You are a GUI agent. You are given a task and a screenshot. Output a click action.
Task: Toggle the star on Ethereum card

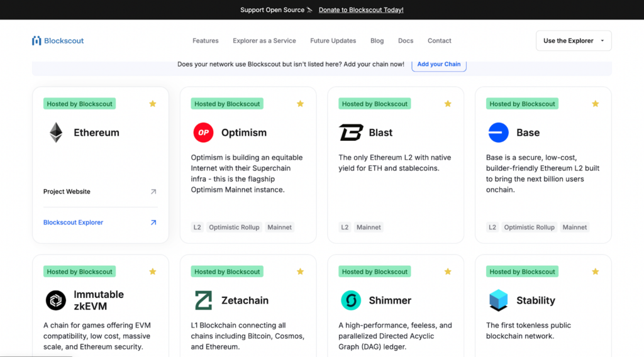153,104
